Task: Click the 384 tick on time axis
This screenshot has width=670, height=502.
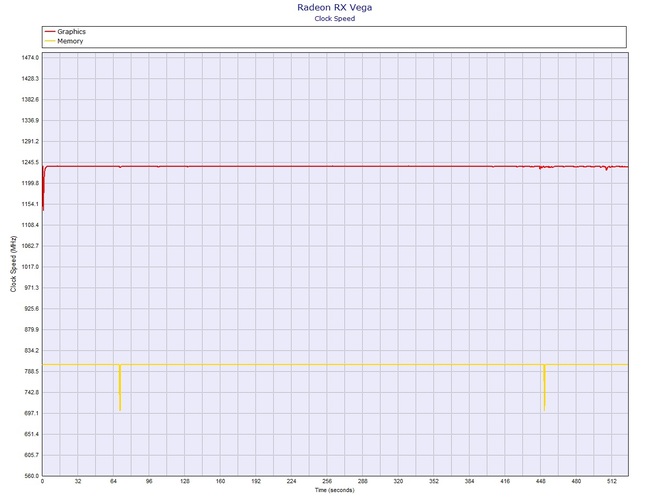Action: 469,481
